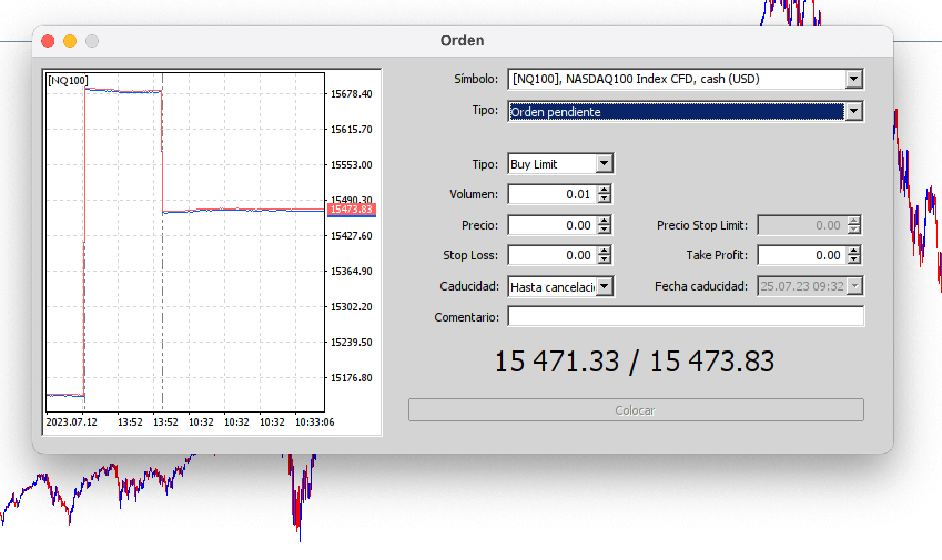The width and height of the screenshot is (942, 560).
Task: Increase Volumen with the up arrow
Action: point(604,190)
